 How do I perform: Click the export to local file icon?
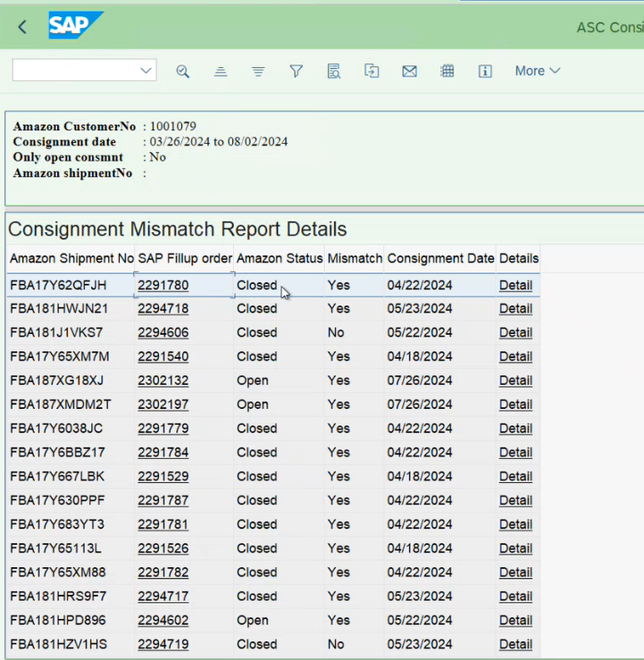click(372, 71)
